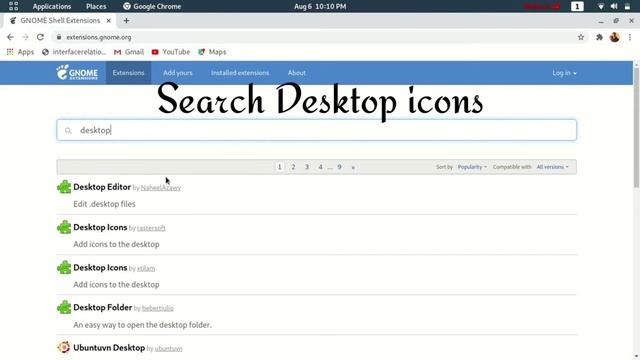Click the address bar showing extensions.gnome.org
The image size is (640, 360).
(316, 37)
